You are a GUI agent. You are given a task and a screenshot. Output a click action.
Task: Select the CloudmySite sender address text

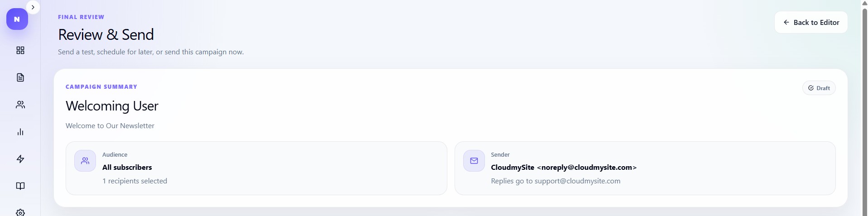point(564,167)
